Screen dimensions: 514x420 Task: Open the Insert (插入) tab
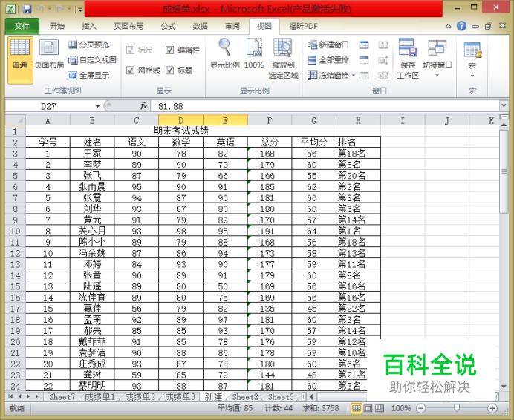click(x=89, y=26)
